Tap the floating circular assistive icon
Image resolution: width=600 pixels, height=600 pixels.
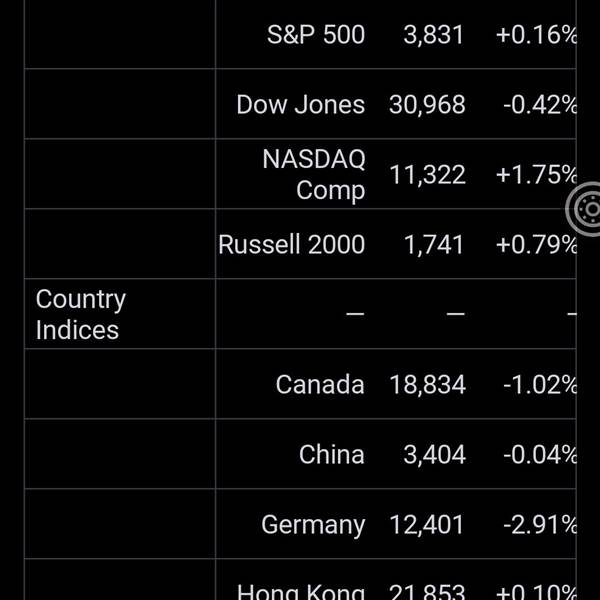point(583,209)
